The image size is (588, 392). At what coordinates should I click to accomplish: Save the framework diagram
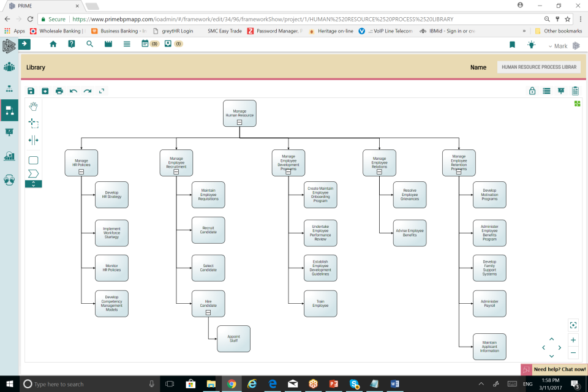31,90
